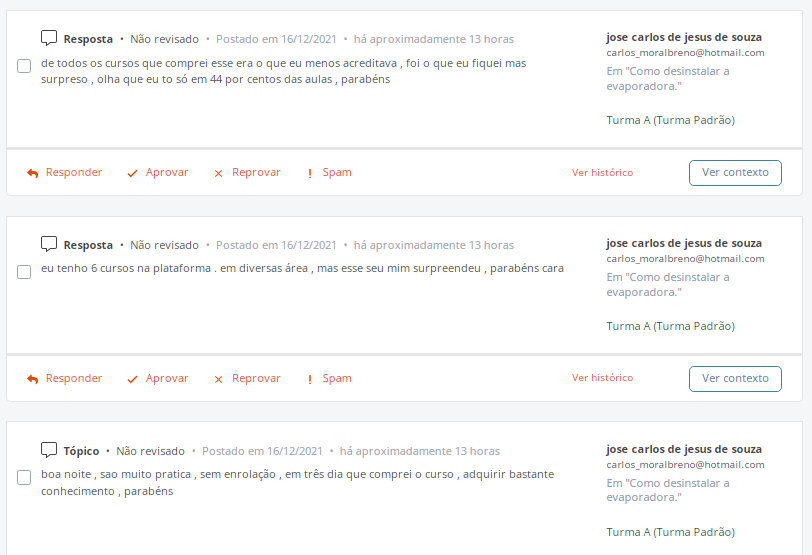Open 'Como desinstalar a evaporadora' link in third card
The image size is (812, 555).
tap(667, 491)
